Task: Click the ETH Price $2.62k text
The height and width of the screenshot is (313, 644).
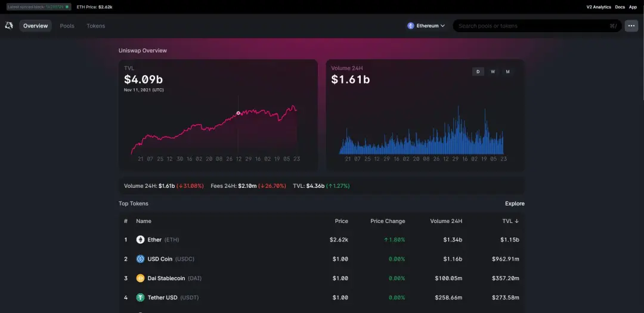Action: tap(94, 7)
